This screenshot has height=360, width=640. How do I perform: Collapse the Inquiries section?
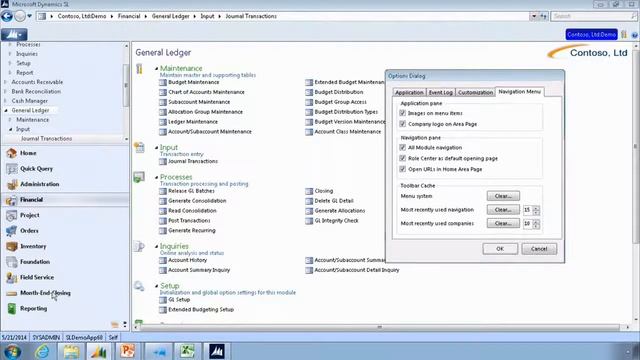(157, 247)
